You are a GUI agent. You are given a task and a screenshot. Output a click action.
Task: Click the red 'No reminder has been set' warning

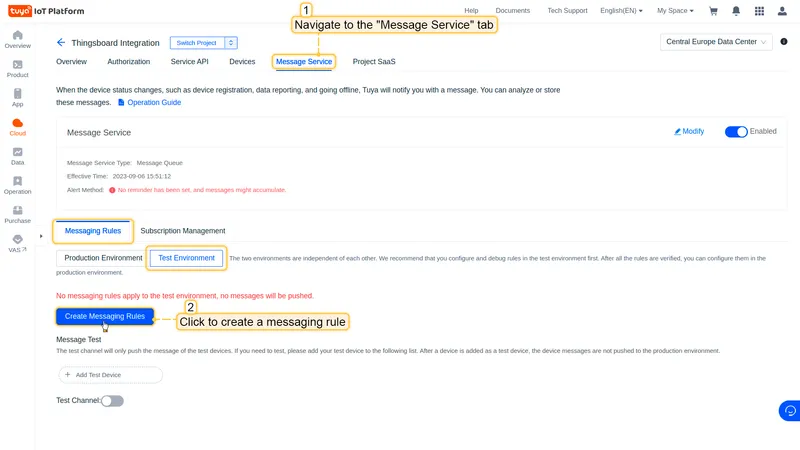coord(202,190)
